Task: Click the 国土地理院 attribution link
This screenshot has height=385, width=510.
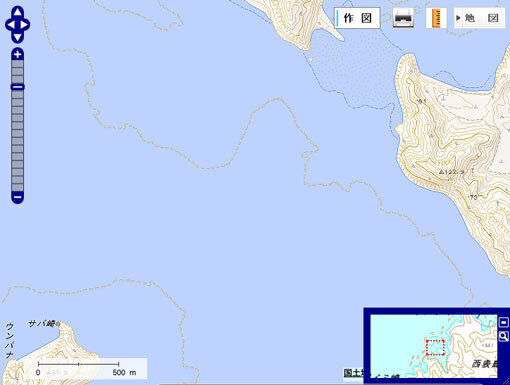Action: coord(353,373)
